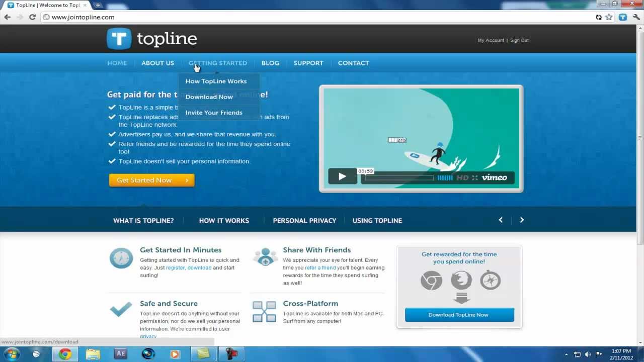Screen dimensions: 644x362
Task: Click the Sign Out link
Action: [519, 40]
